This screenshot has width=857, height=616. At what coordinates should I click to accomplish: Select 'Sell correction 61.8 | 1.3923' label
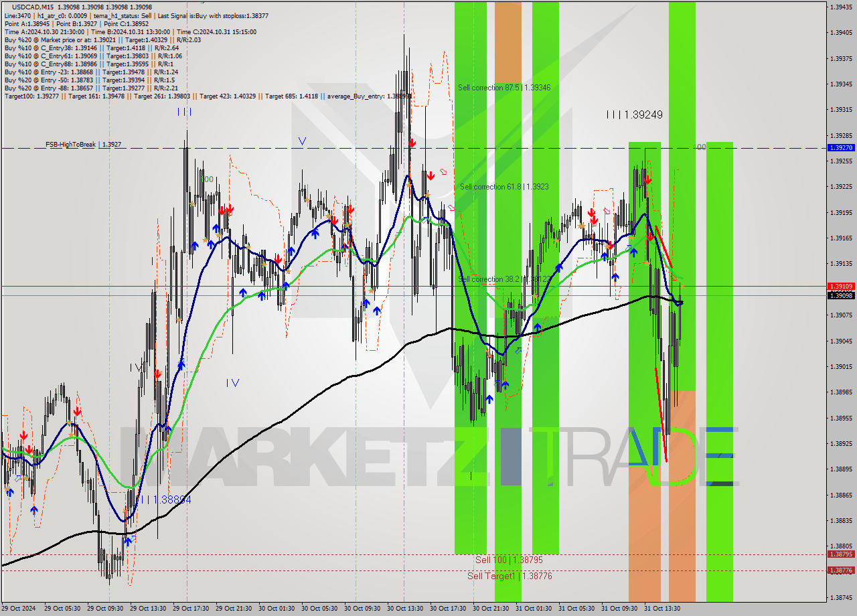click(x=504, y=187)
